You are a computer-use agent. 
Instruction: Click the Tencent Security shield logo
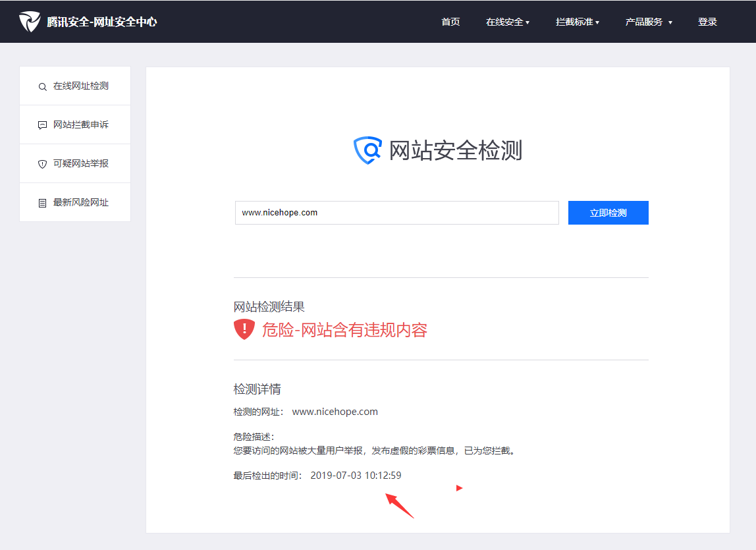(x=30, y=22)
